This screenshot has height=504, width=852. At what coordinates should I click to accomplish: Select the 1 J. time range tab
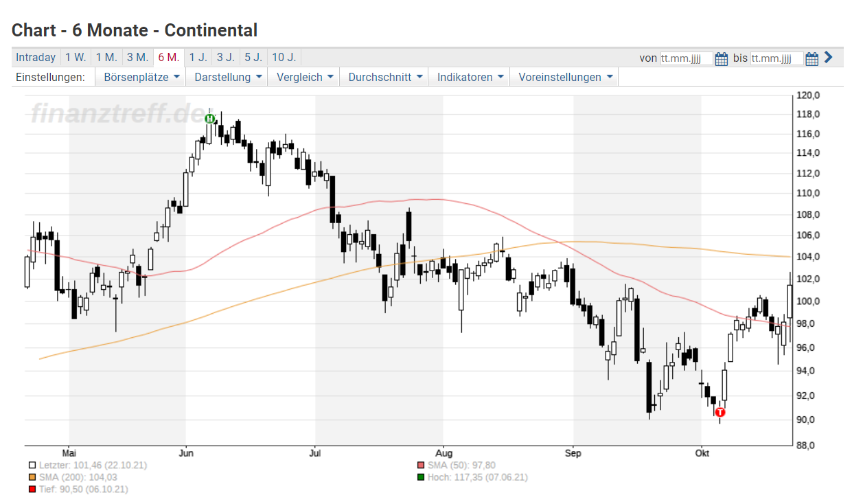(198, 57)
